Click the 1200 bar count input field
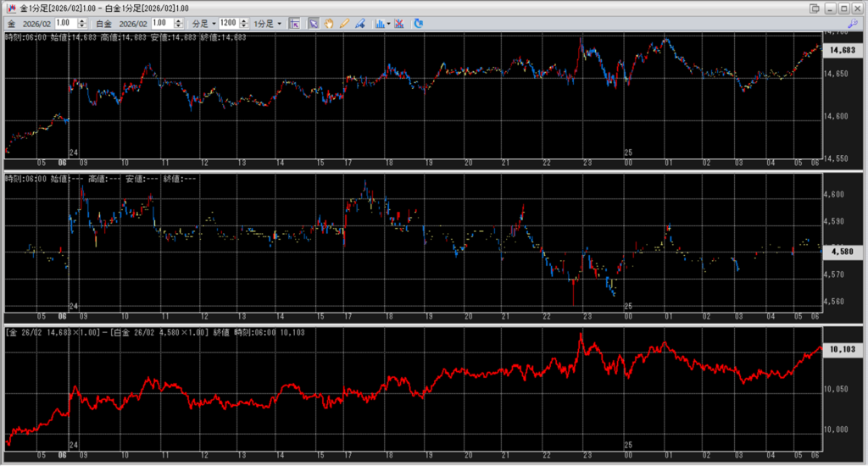 (227, 23)
